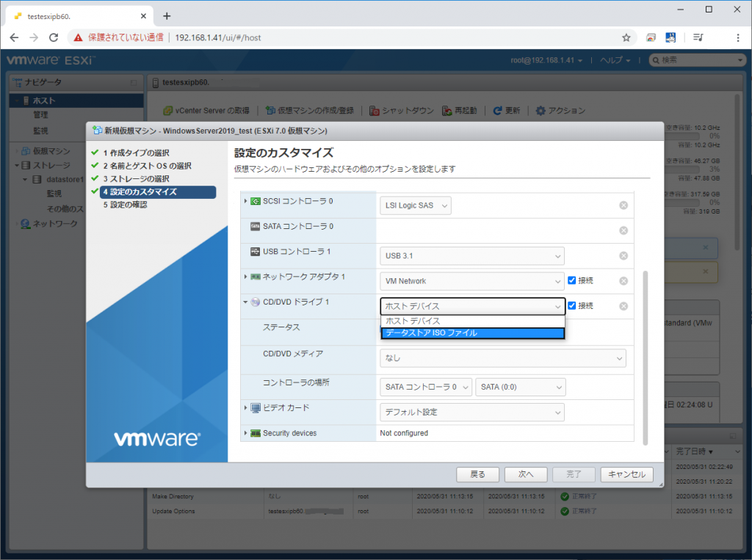The width and height of the screenshot is (752, 560).
Task: Select 仮想マシン in the navigator
Action: (51, 151)
